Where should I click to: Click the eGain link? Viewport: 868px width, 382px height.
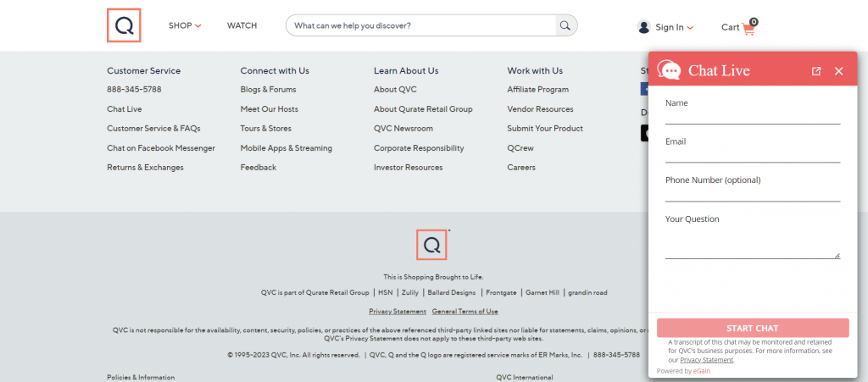click(x=701, y=371)
